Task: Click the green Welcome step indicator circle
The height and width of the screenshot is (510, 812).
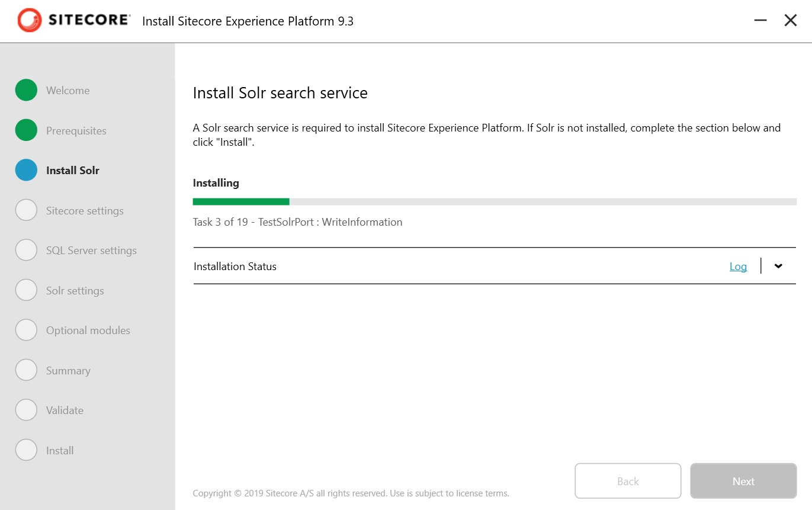Action: click(x=26, y=90)
